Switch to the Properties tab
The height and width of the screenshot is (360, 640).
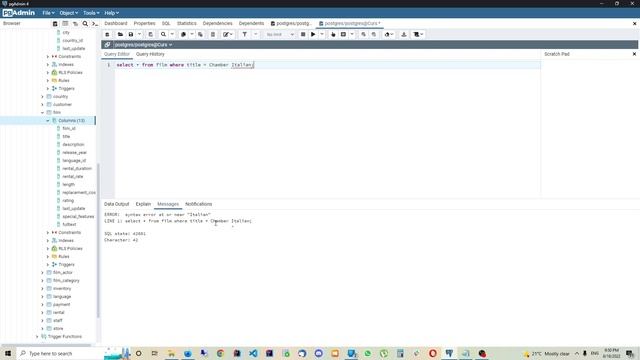(x=144, y=24)
